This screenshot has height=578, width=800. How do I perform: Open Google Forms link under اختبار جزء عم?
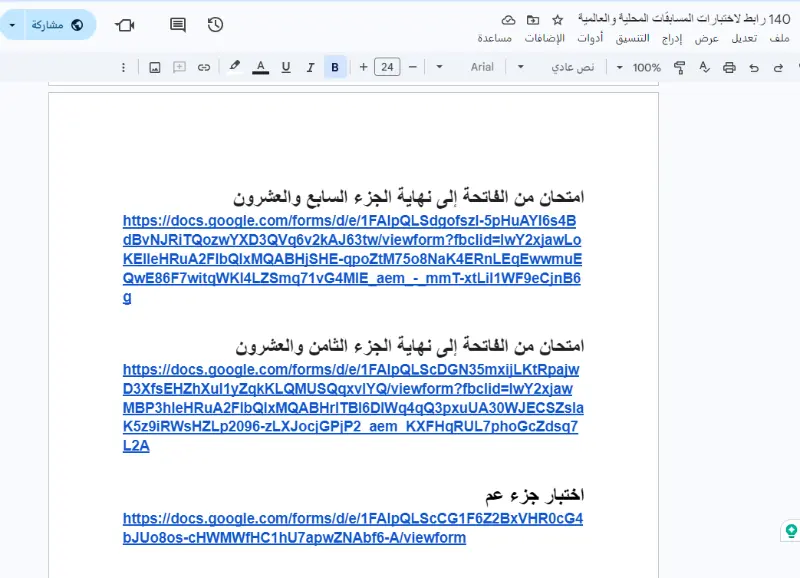(353, 528)
